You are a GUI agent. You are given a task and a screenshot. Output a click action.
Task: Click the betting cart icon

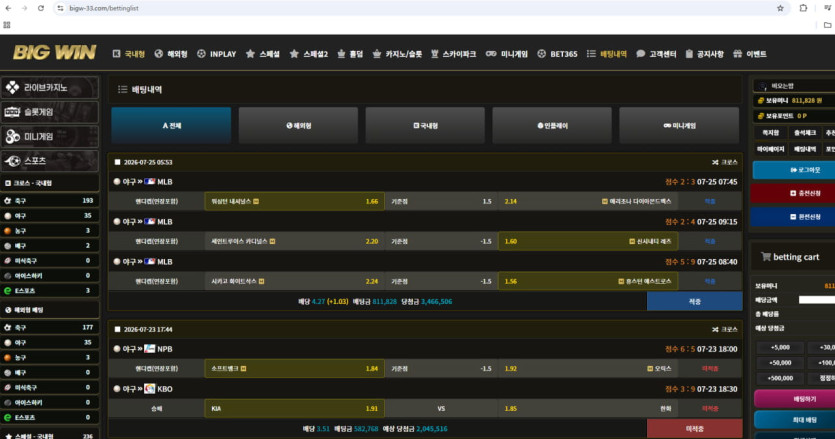click(766, 257)
